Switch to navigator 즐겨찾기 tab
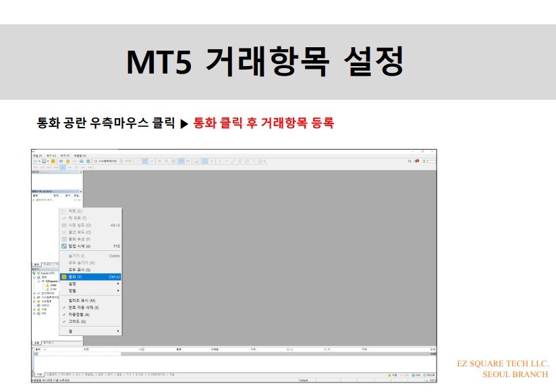Screen dimensions: 556x392 coord(48,343)
